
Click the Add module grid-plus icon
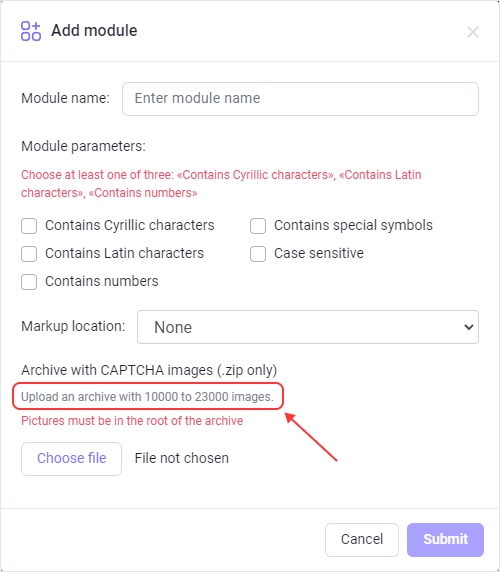pos(31,31)
